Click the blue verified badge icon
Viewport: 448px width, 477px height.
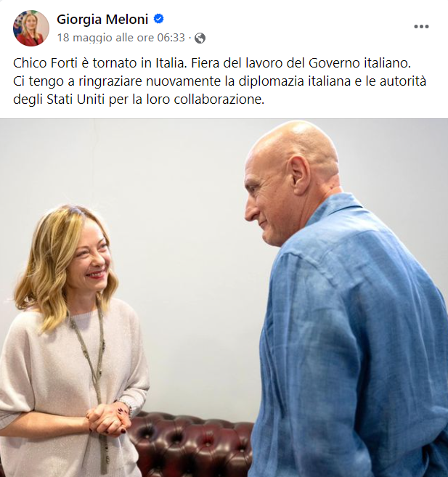pos(158,19)
